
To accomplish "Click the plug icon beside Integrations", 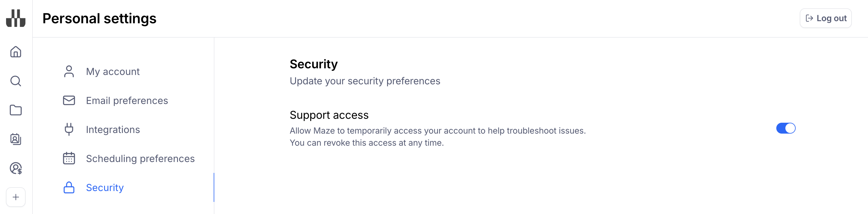I will [x=69, y=130].
